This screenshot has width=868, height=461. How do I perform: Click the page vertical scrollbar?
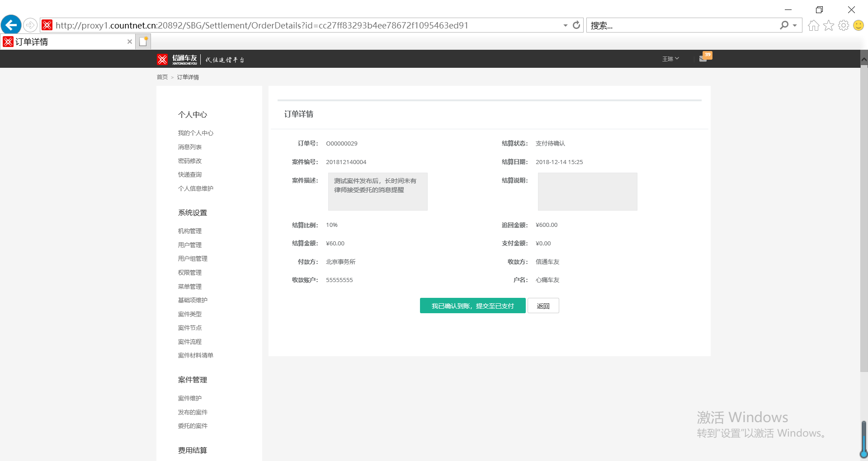coord(863,217)
